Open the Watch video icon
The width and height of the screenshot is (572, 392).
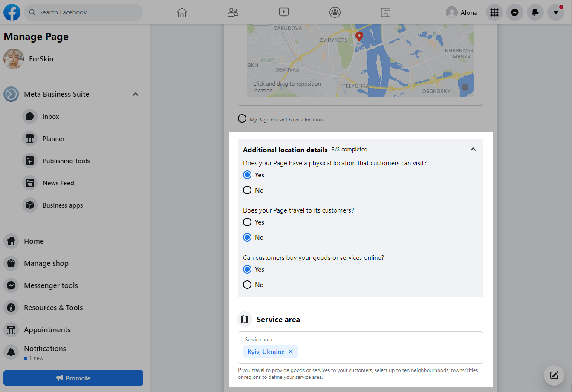click(x=284, y=12)
